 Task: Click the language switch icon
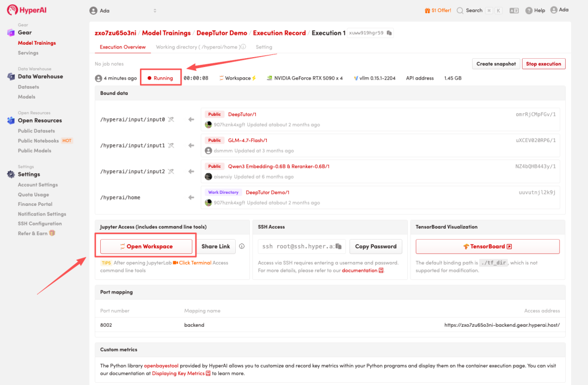513,10
